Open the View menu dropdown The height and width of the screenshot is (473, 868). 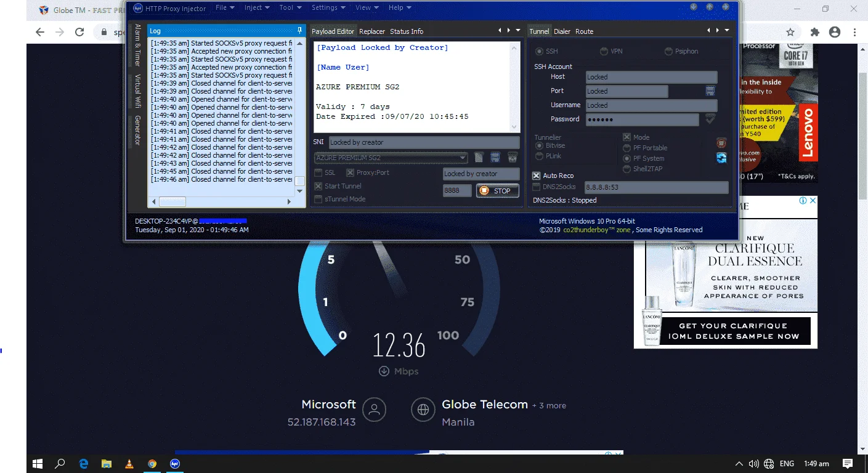(367, 8)
